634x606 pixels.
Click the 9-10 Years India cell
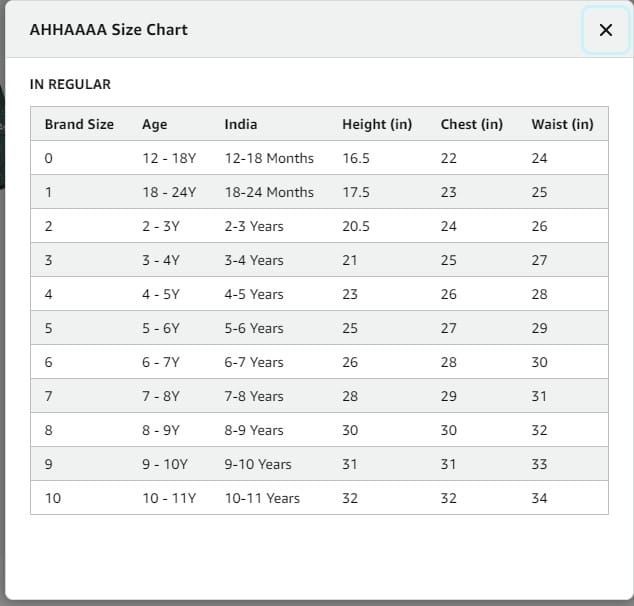(x=258, y=464)
